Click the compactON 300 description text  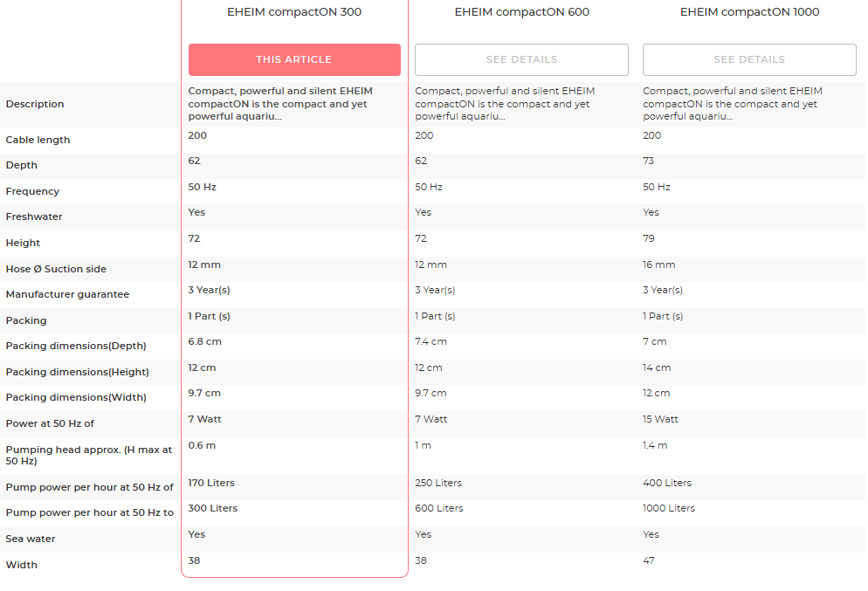click(x=281, y=103)
